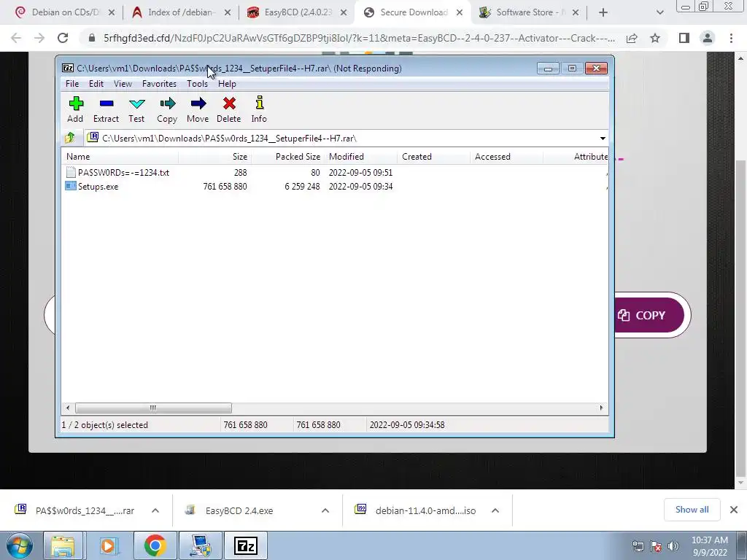Expand options for EasyBCD 2.4.exe download
The width and height of the screenshot is (747, 560).
(325, 510)
